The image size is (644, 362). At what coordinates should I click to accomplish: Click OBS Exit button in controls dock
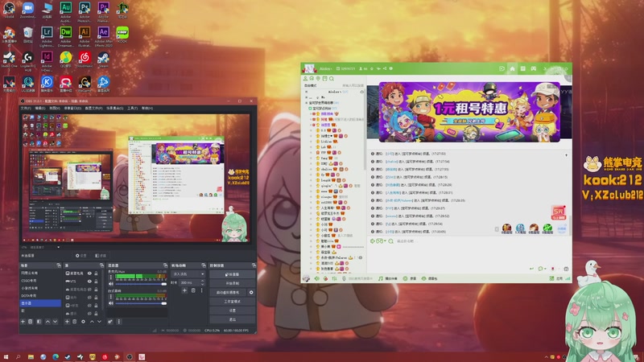pos(232,319)
